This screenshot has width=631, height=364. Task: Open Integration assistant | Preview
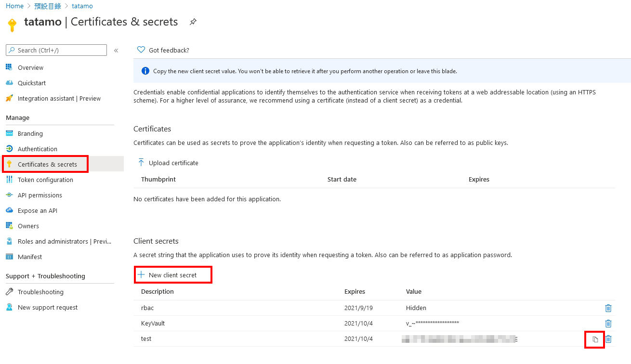tap(59, 98)
